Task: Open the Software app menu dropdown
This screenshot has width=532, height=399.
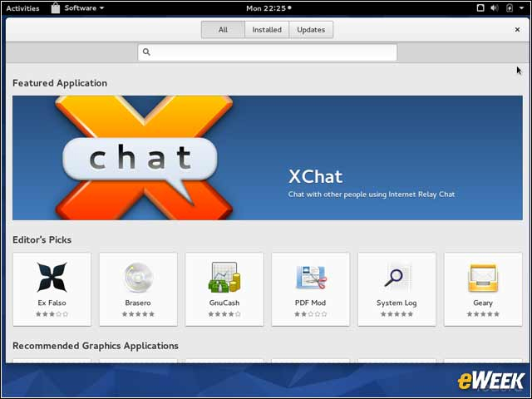Action: tap(83, 8)
